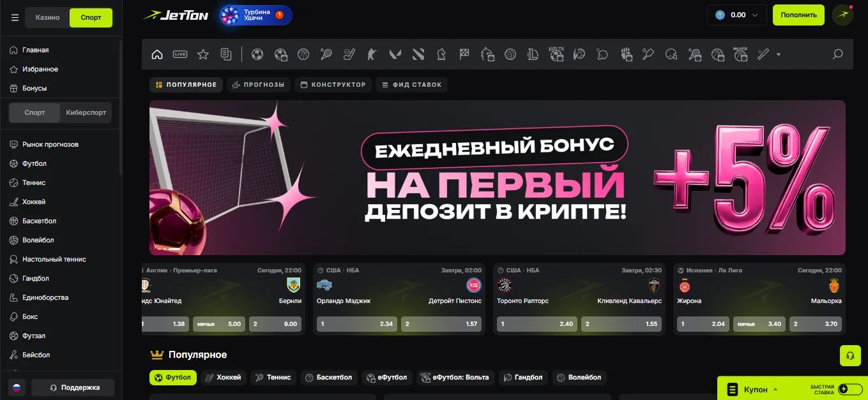
Task: Select Киберспорт in sidebar switcher
Action: (86, 112)
